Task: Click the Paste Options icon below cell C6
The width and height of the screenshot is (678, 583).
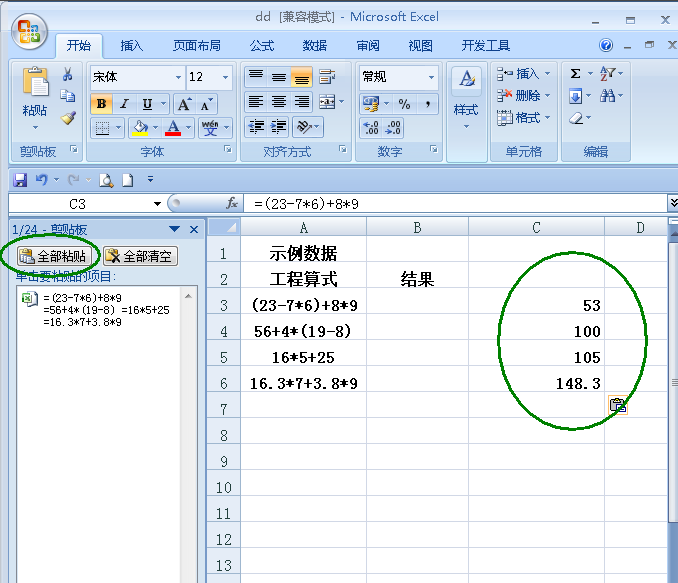Action: (617, 405)
